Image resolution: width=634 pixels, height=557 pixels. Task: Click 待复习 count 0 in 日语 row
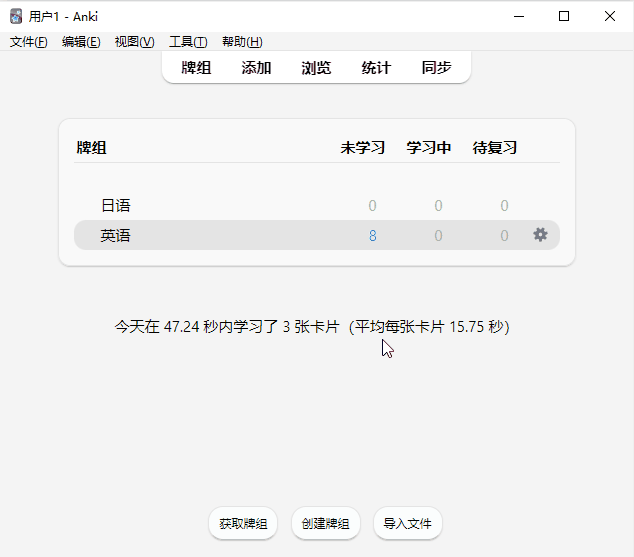504,205
